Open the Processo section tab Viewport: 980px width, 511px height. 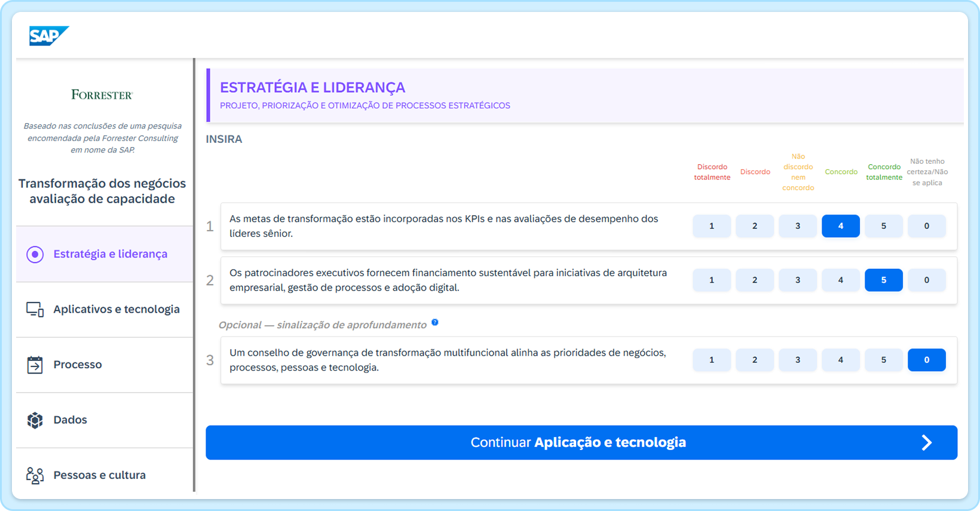click(x=78, y=365)
